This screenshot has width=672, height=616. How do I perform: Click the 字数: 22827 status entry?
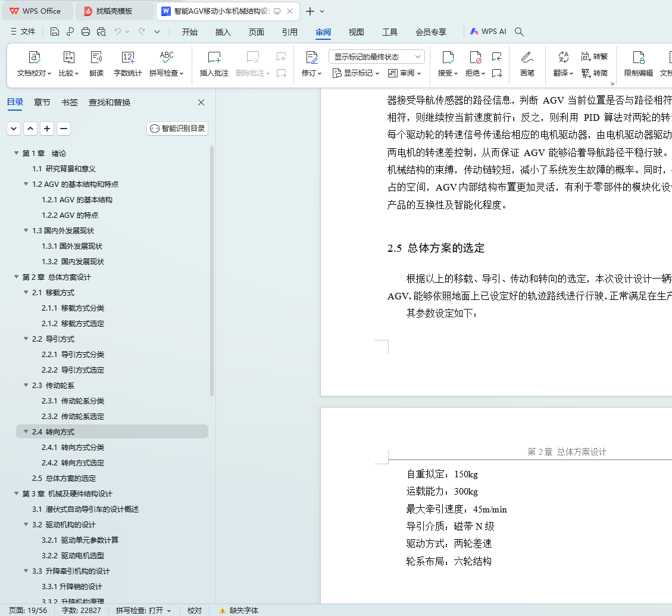(x=82, y=611)
